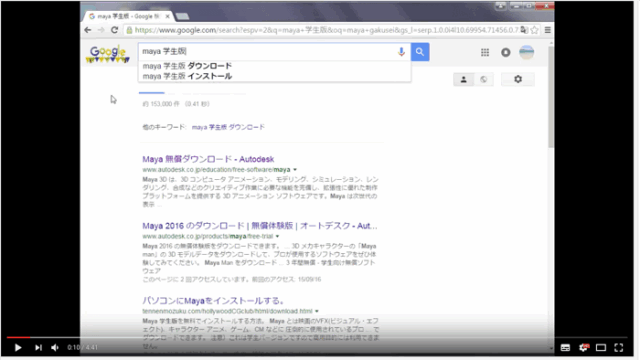The image size is (640, 360).
Task: Click related keyword maya 学生版 ダウンロード
Action: tap(228, 127)
